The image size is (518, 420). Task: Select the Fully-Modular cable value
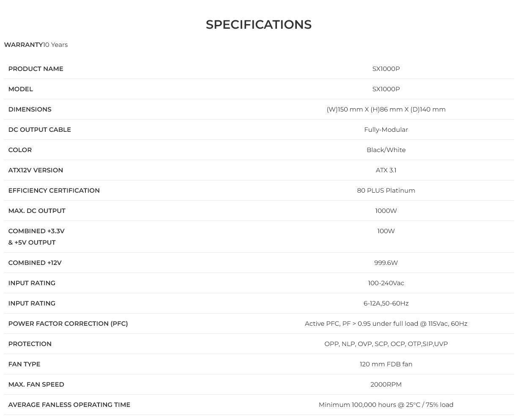[386, 130]
